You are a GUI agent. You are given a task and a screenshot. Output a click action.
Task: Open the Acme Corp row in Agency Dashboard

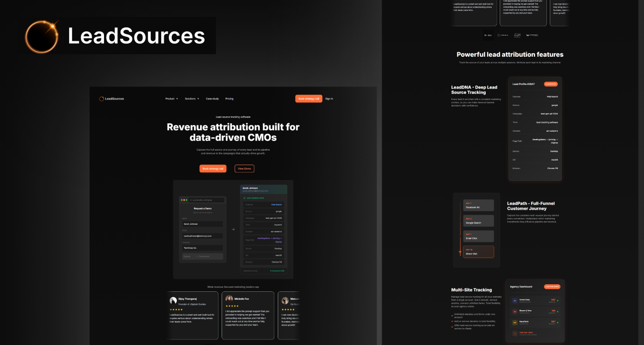coord(536,300)
